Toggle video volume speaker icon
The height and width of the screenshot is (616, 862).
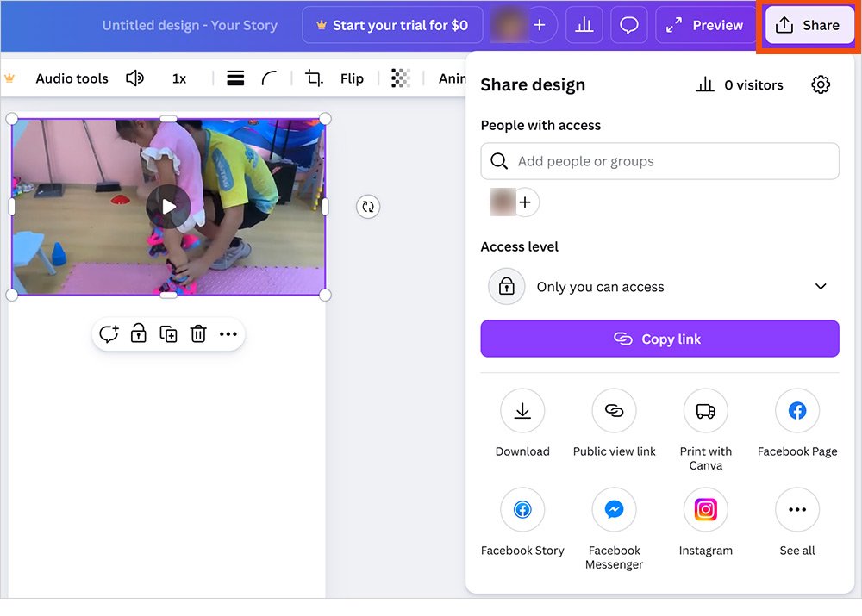[134, 78]
